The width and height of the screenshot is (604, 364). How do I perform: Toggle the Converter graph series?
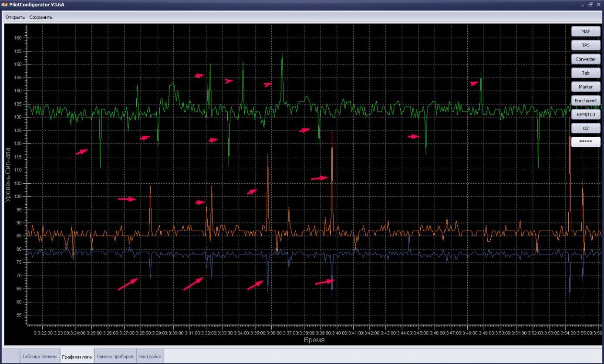586,59
